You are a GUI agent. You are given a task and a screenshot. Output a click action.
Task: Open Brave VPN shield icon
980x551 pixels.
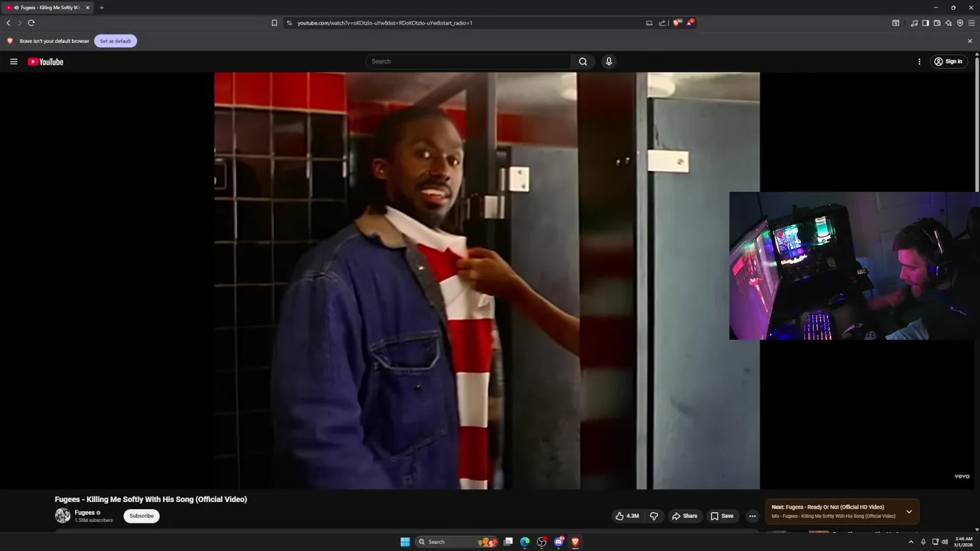pyautogui.click(x=960, y=23)
